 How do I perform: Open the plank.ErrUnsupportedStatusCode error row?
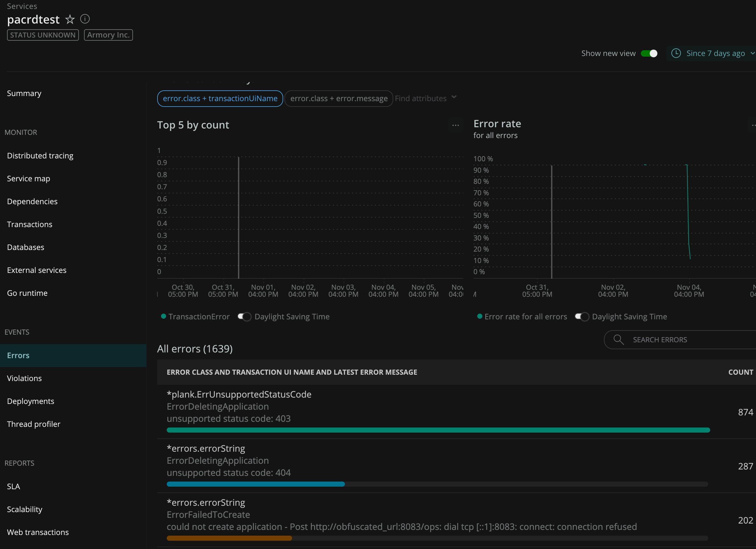click(x=239, y=394)
